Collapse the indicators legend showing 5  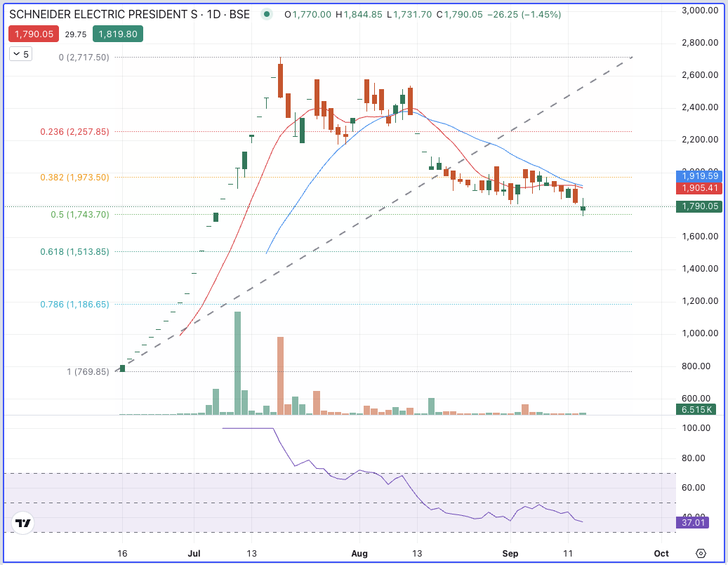(20, 54)
